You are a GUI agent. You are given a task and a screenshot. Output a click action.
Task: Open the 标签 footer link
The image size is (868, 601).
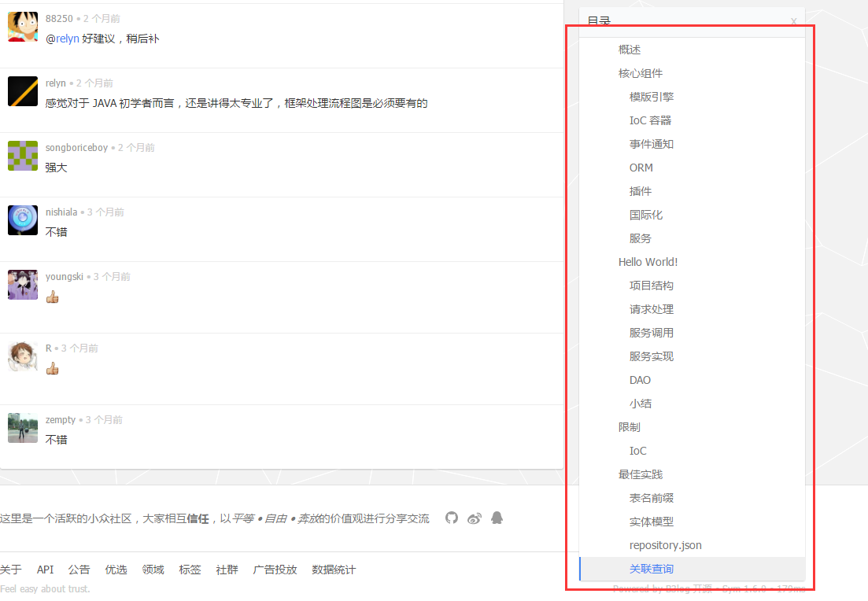coord(190,570)
